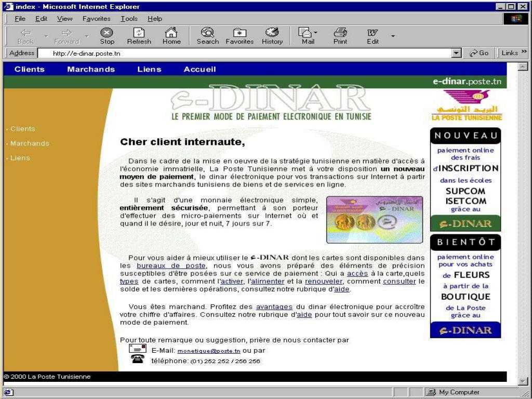Click the La Poste Tunisienne logo
Screen dimensions: 532x399
467,105
